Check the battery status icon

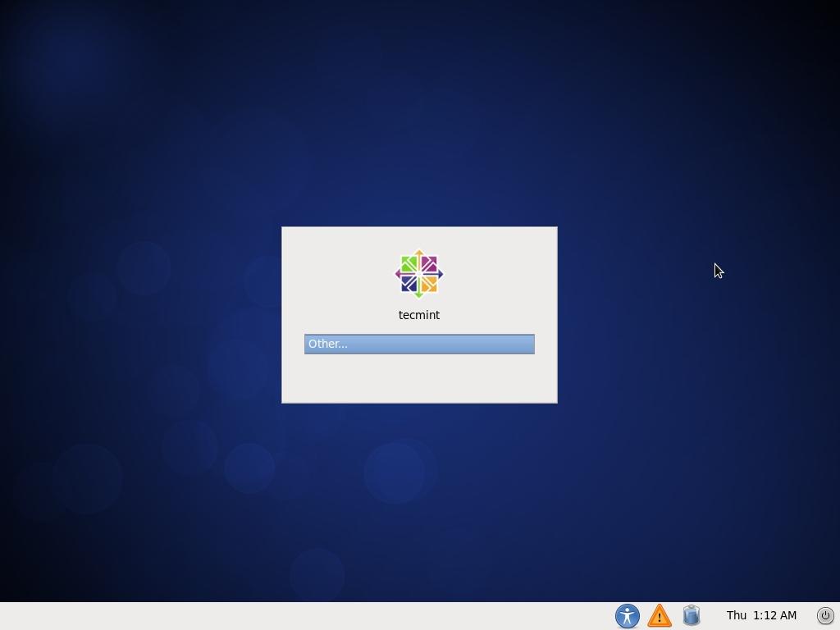click(692, 615)
